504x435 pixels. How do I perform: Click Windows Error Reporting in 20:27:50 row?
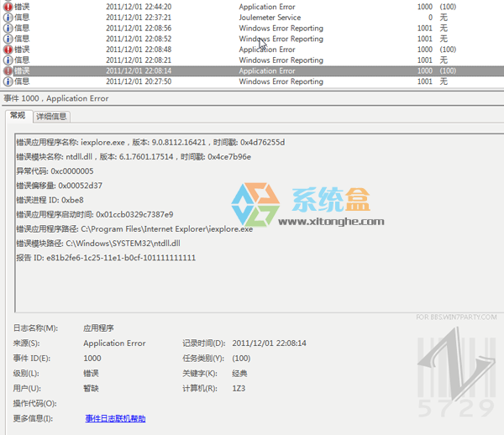pos(281,81)
